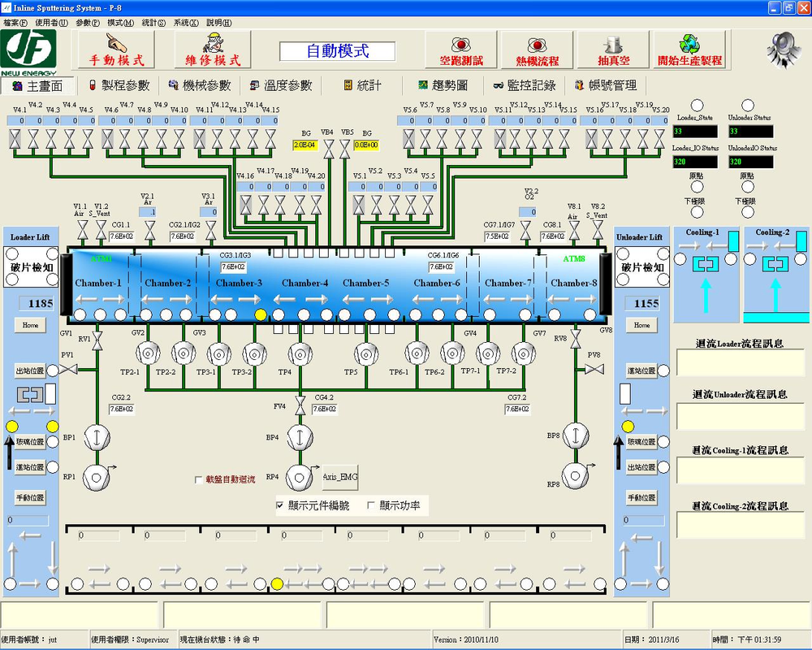The image size is (812, 650).
Task: Click the TP4 turbo pump icon
Action: (300, 353)
